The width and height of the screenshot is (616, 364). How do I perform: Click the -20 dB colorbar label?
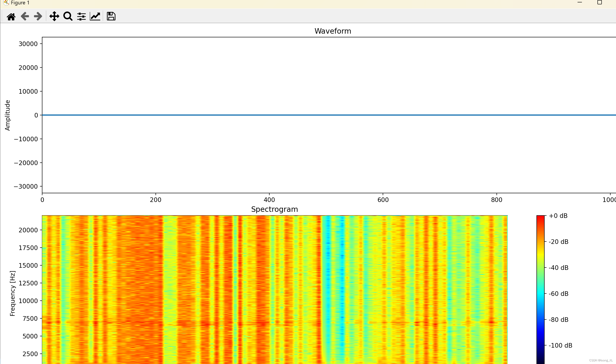click(558, 242)
